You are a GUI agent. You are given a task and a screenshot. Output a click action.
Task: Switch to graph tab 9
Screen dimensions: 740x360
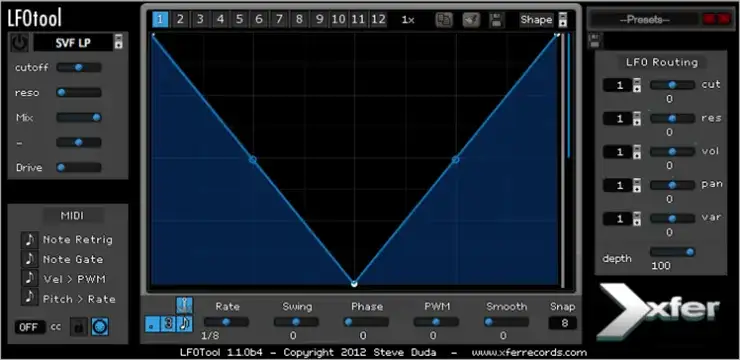coord(319,20)
